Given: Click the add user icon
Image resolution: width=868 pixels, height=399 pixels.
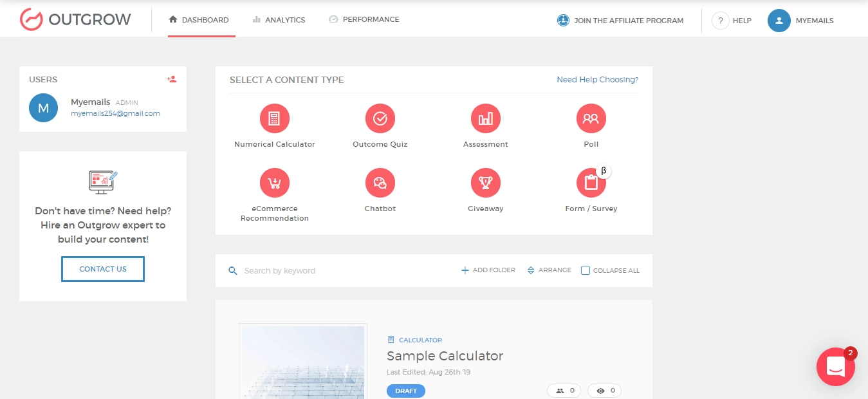Looking at the screenshot, I should pos(172,79).
